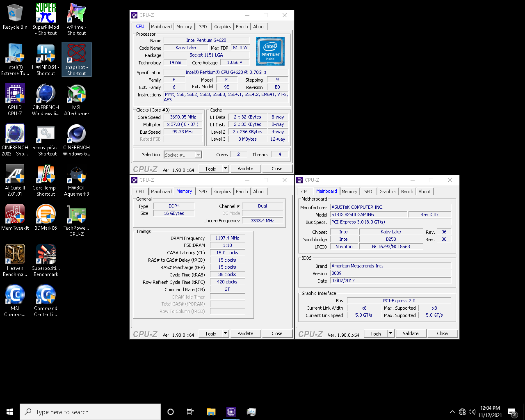Click CPU-Z taskbar icon
Image resolution: width=525 pixels, height=420 pixels.
231,412
